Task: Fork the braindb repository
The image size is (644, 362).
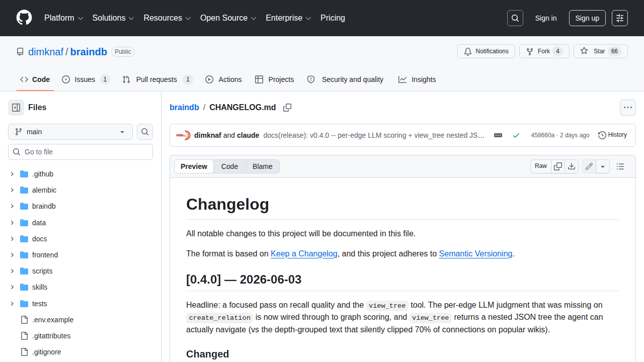Action: (544, 51)
